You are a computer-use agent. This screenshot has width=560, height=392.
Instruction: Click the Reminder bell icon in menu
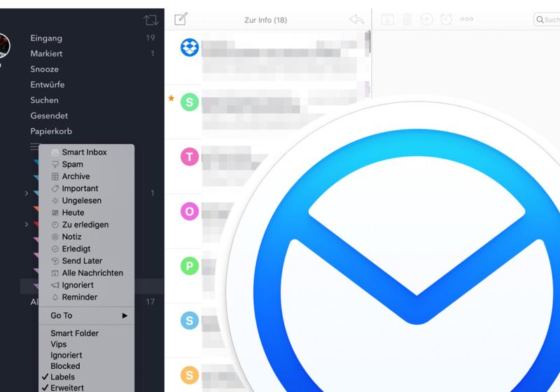55,297
